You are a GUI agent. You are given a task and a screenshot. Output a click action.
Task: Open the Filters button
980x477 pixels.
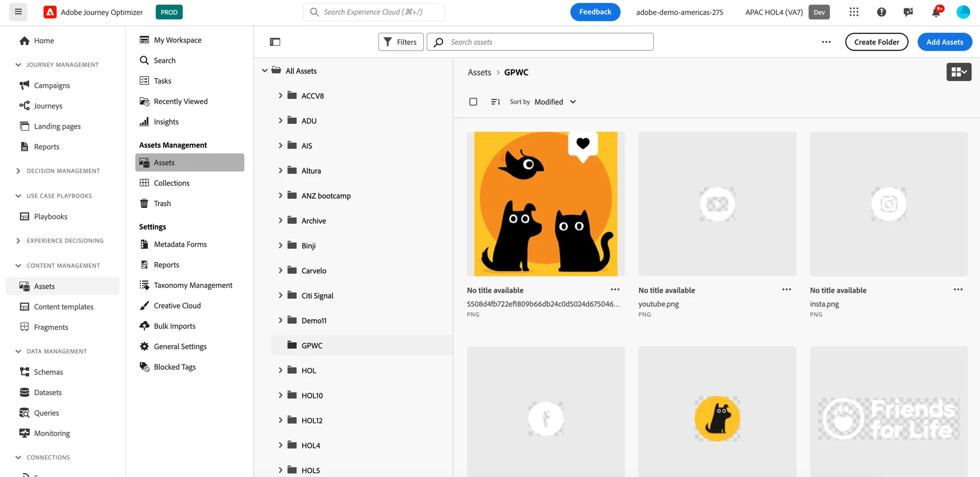401,42
